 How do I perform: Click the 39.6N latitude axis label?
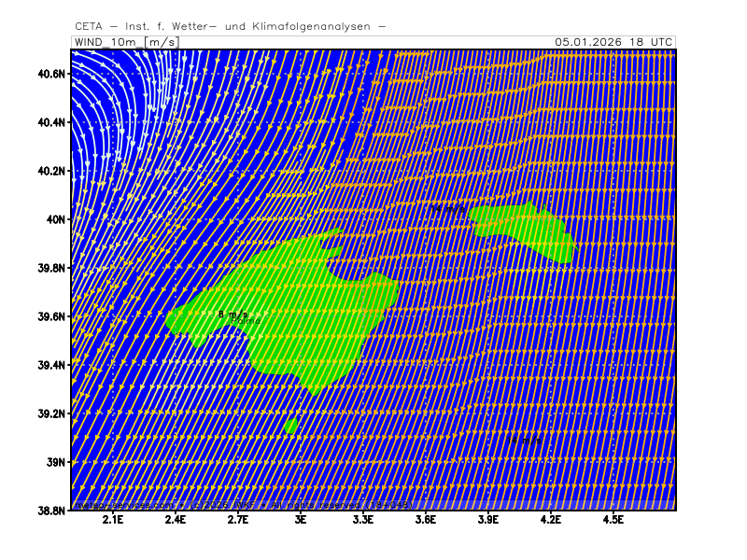coord(50,316)
